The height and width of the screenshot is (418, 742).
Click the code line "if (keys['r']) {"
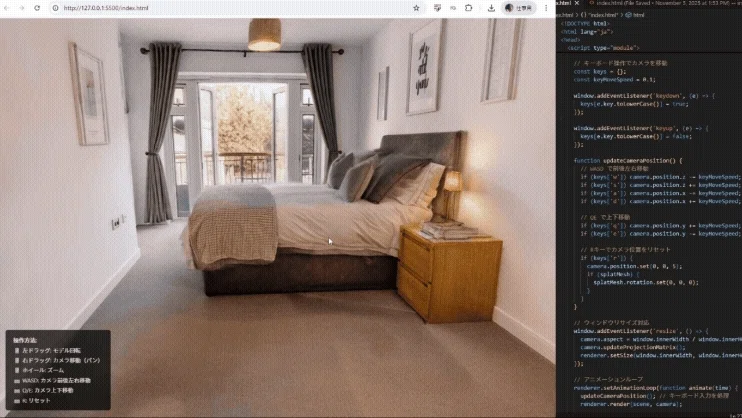coord(606,258)
